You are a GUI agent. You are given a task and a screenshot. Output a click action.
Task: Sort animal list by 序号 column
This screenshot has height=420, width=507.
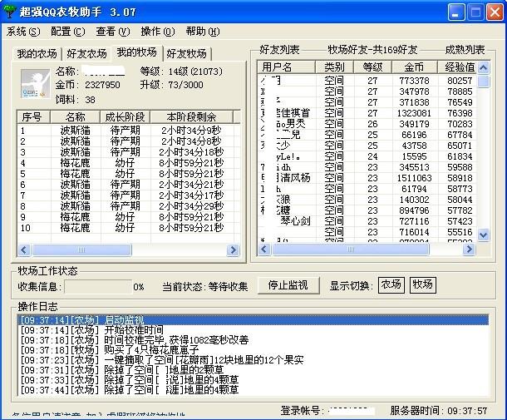coord(33,116)
